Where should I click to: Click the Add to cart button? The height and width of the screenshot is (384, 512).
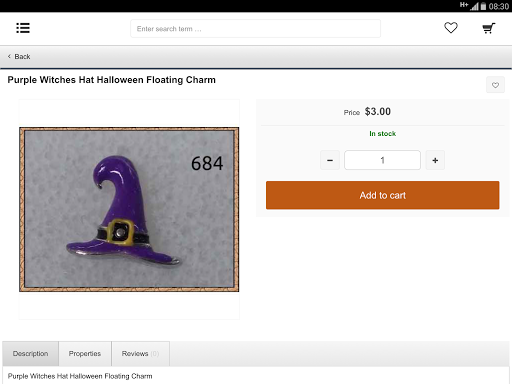(x=382, y=195)
